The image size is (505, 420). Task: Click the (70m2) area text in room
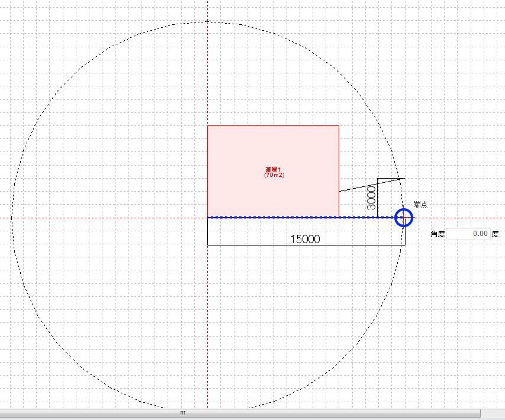click(274, 176)
